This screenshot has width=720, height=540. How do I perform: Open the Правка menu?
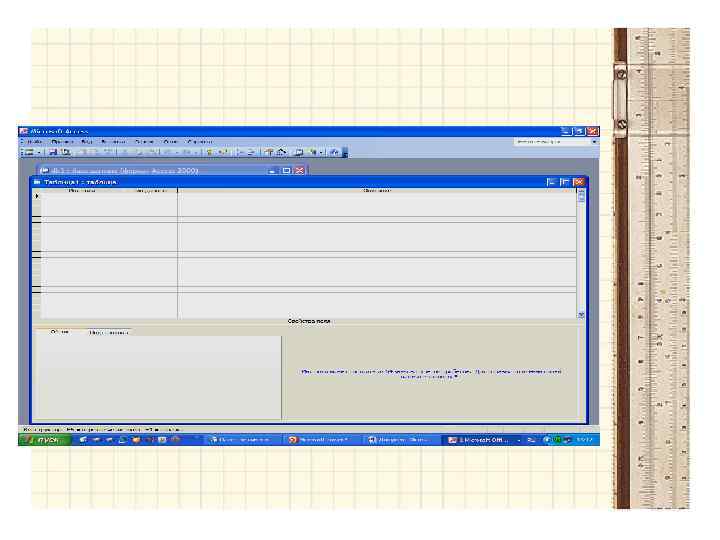(62, 142)
